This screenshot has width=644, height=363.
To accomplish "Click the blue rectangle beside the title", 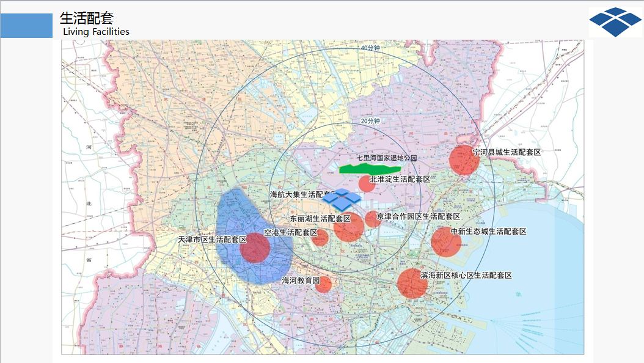I will [x=26, y=26].
